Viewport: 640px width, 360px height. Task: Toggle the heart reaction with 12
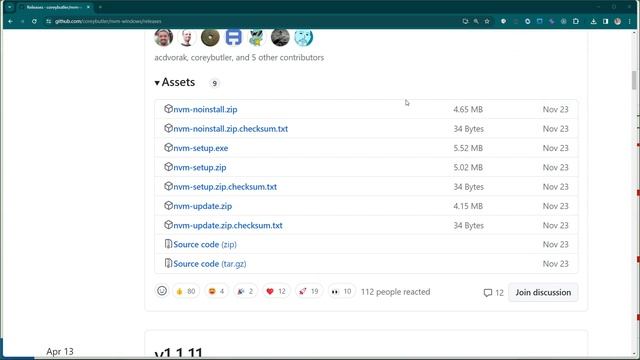[276, 291]
